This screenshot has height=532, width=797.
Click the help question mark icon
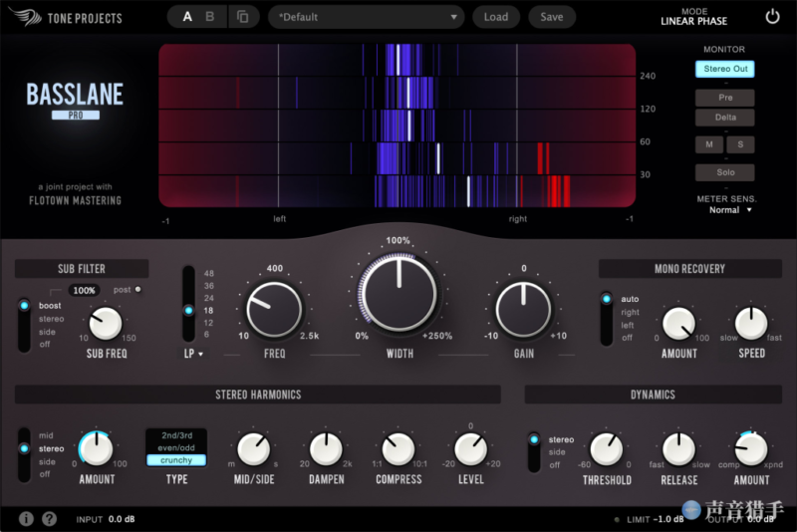(x=50, y=518)
